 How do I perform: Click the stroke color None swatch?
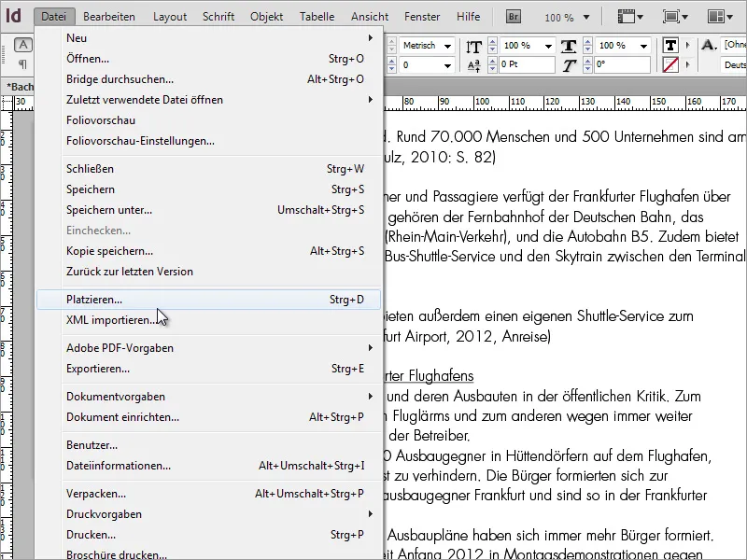[x=670, y=64]
